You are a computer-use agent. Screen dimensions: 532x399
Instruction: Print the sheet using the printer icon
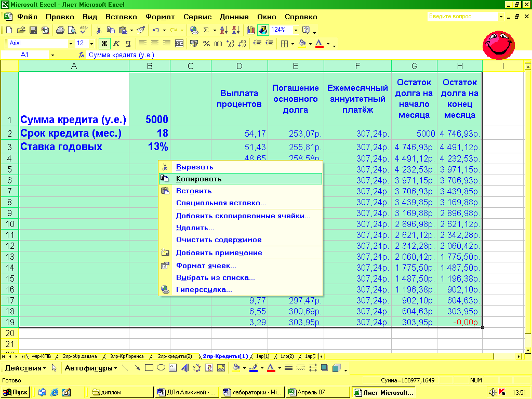point(60,30)
